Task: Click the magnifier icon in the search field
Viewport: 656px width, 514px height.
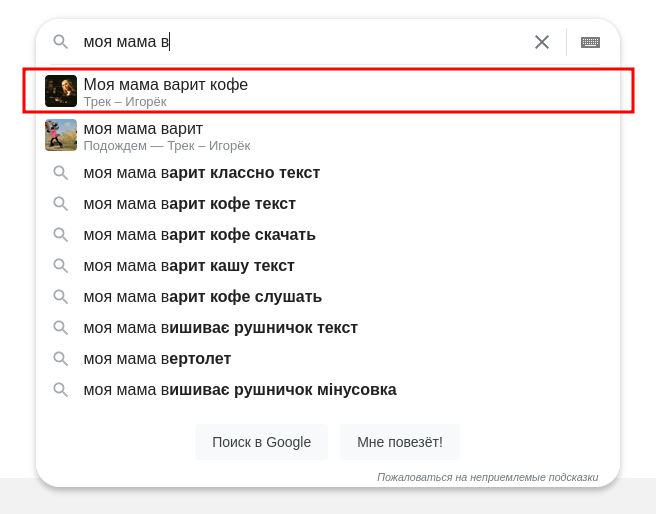Action: pos(61,42)
